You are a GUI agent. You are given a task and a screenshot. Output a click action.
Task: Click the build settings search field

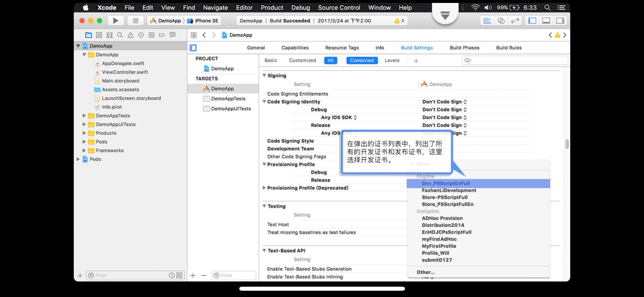tap(515, 60)
